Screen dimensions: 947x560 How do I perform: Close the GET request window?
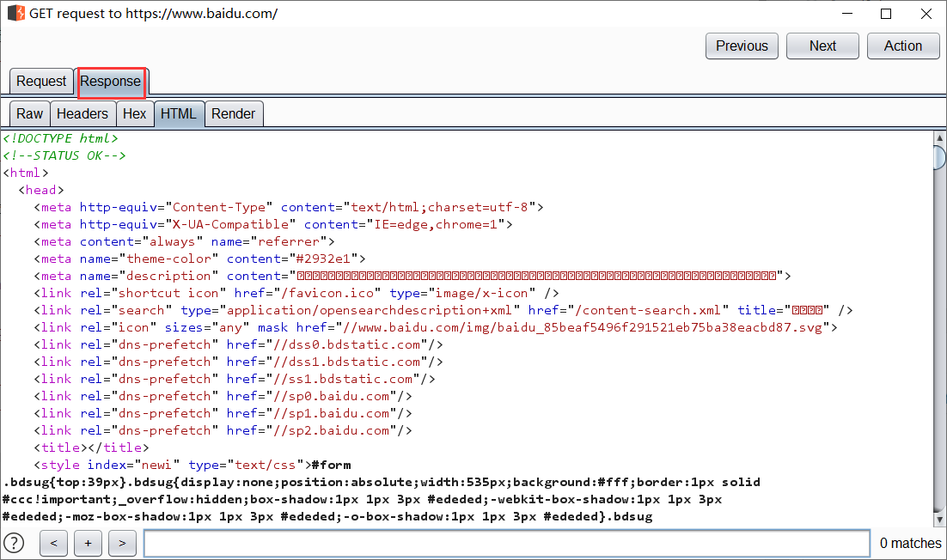pyautogui.click(x=926, y=13)
